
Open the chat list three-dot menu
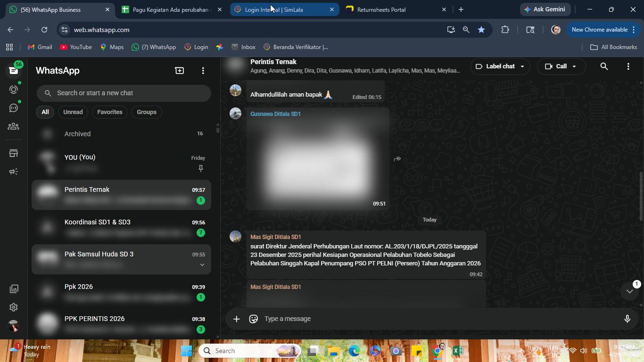point(203,71)
